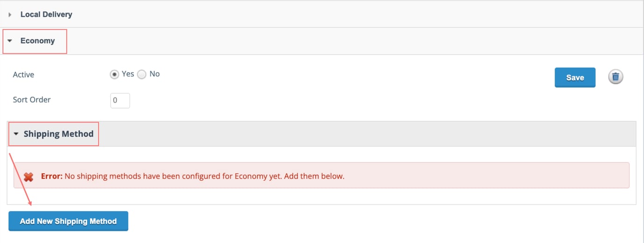Viewport: 644px width, 243px height.
Task: Add New Shipping Method
Action: pos(68,221)
